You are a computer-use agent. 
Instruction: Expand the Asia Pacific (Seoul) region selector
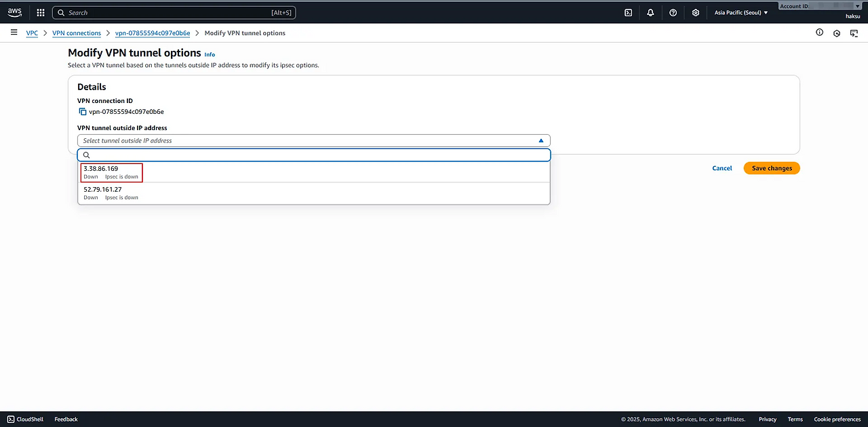pyautogui.click(x=741, y=12)
